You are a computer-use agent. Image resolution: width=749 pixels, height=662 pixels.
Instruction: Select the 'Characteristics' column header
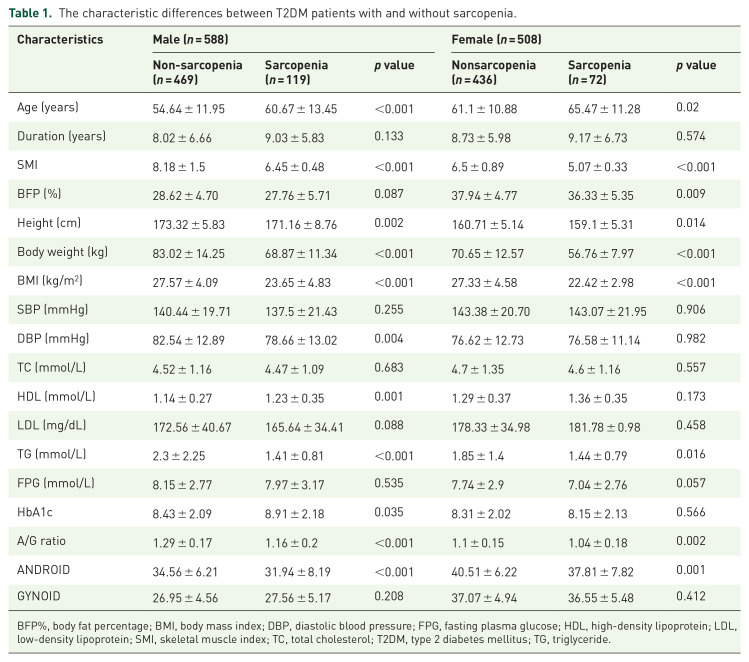click(x=60, y=39)
